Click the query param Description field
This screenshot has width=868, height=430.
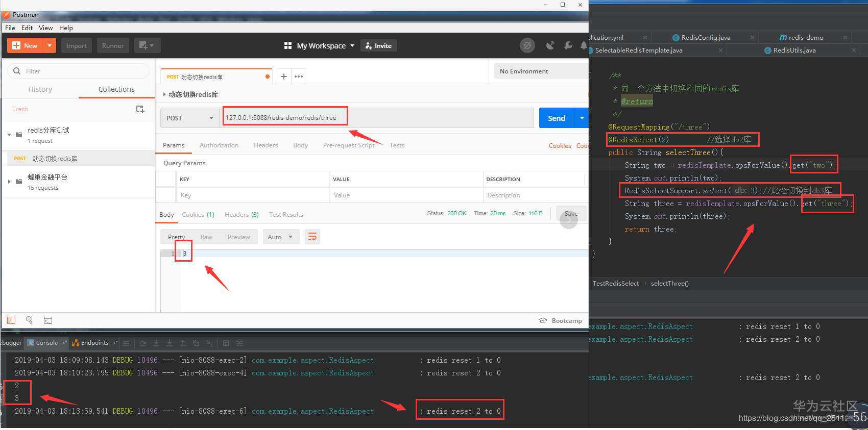(x=535, y=195)
